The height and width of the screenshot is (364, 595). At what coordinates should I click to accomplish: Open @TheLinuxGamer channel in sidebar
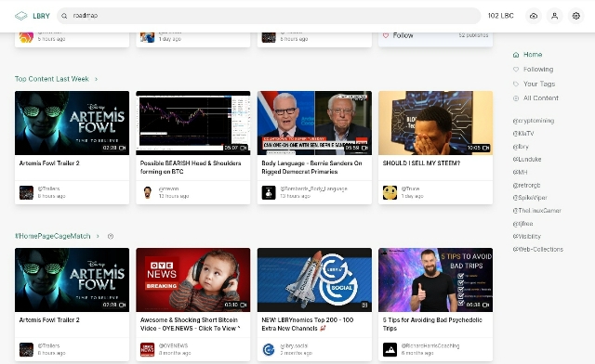pos(537,211)
